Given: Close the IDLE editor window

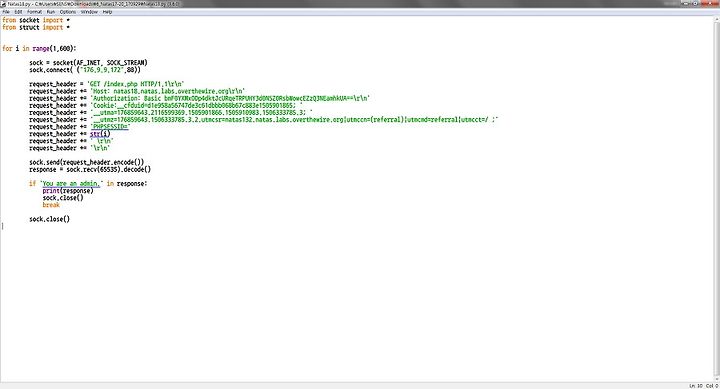Looking at the screenshot, I should click(710, 3).
